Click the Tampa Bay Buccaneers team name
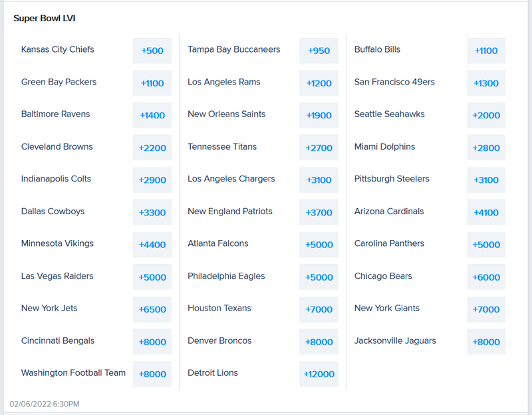Viewport: 532px width, 415px height. 234,49
